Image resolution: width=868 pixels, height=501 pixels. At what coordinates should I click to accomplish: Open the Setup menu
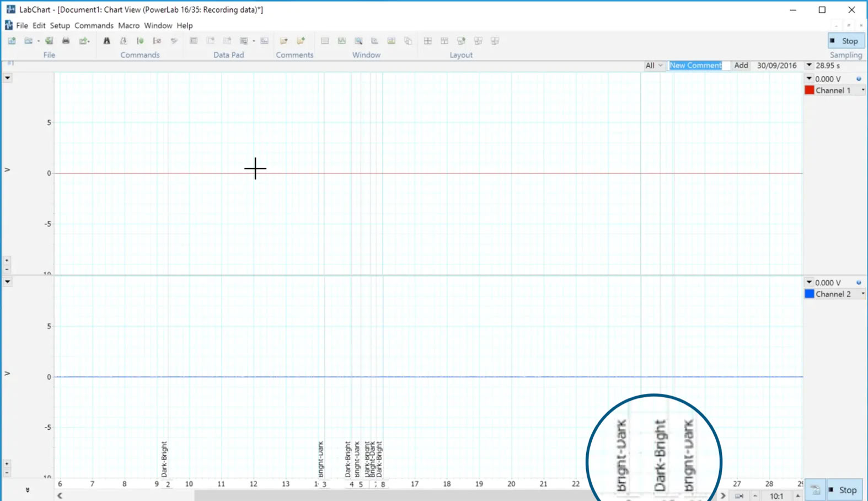click(60, 25)
